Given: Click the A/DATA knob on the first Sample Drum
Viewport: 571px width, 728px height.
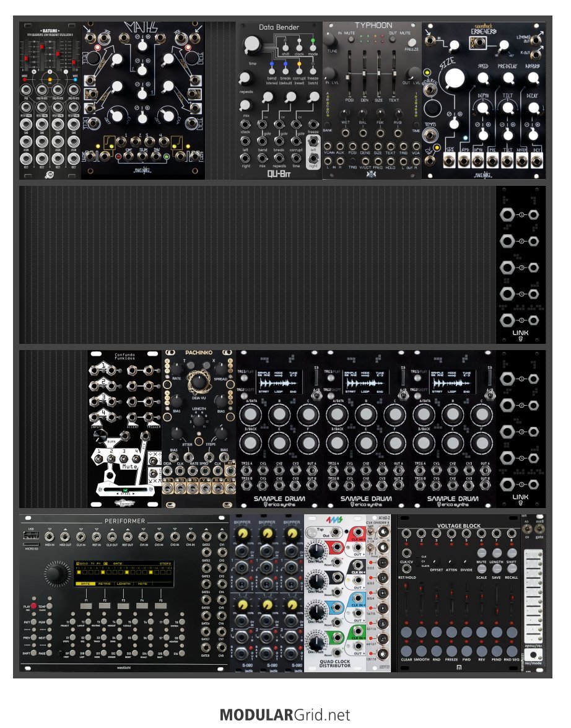Looking at the screenshot, I should 250,414.
